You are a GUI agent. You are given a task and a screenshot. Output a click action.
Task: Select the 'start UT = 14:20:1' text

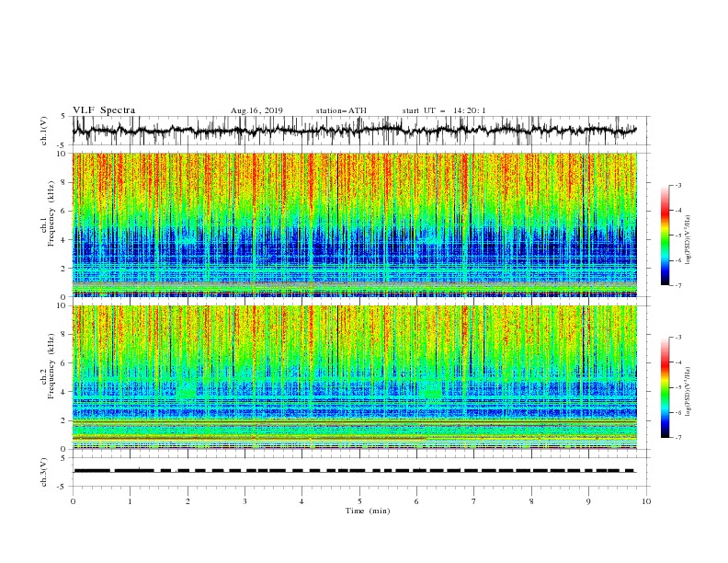[444, 110]
